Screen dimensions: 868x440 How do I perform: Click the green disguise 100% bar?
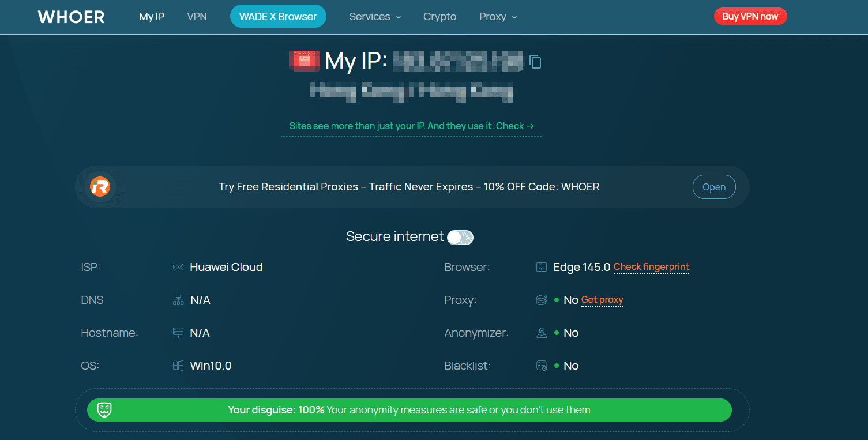coord(409,410)
